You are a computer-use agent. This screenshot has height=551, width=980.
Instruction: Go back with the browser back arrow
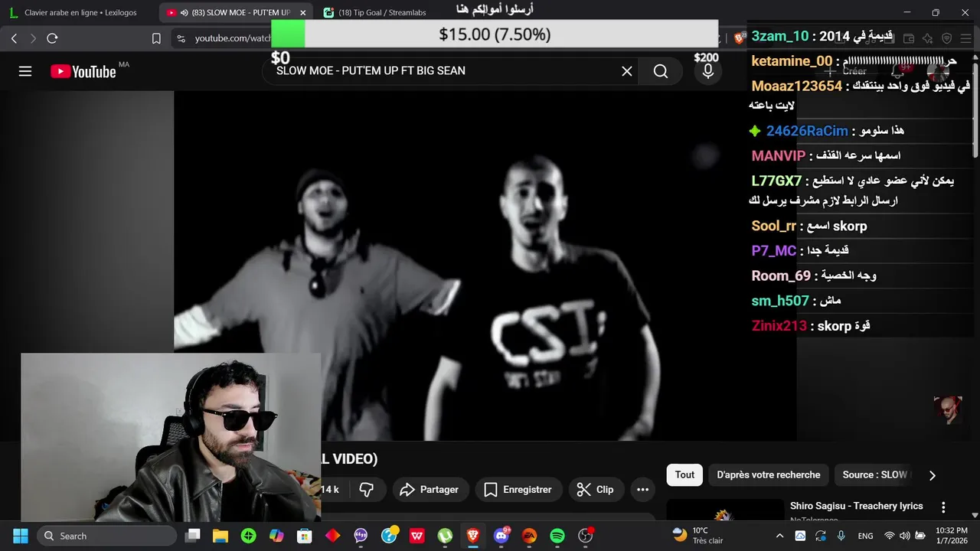tap(14, 38)
